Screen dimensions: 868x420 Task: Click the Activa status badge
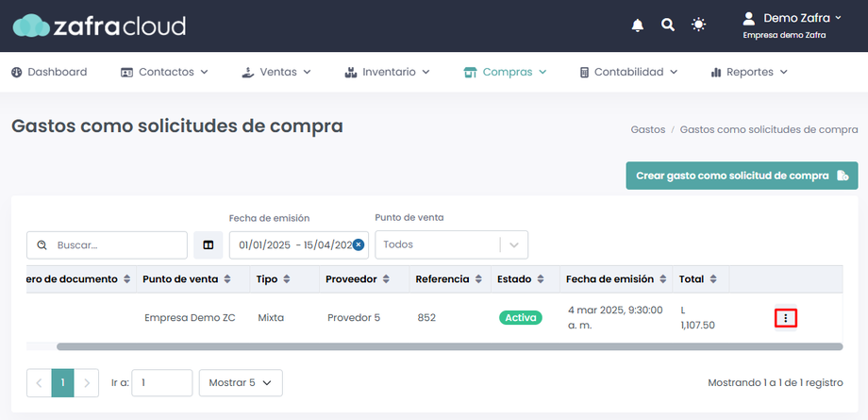521,317
